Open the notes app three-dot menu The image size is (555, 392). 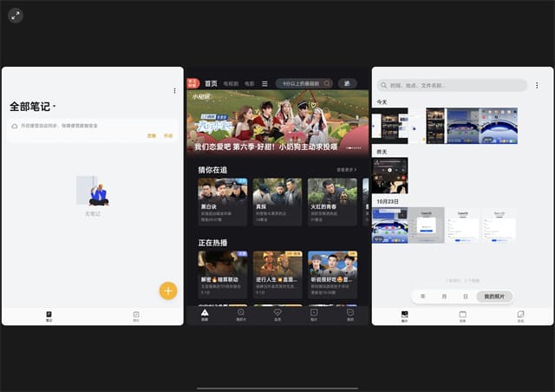pyautogui.click(x=174, y=90)
